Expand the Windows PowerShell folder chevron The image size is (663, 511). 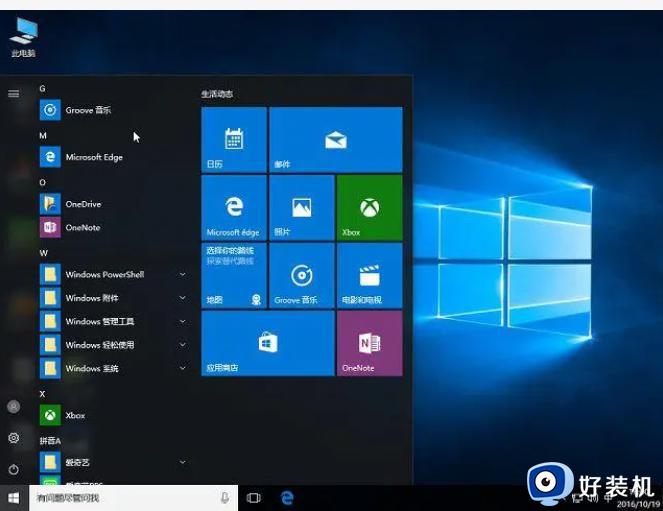[183, 274]
